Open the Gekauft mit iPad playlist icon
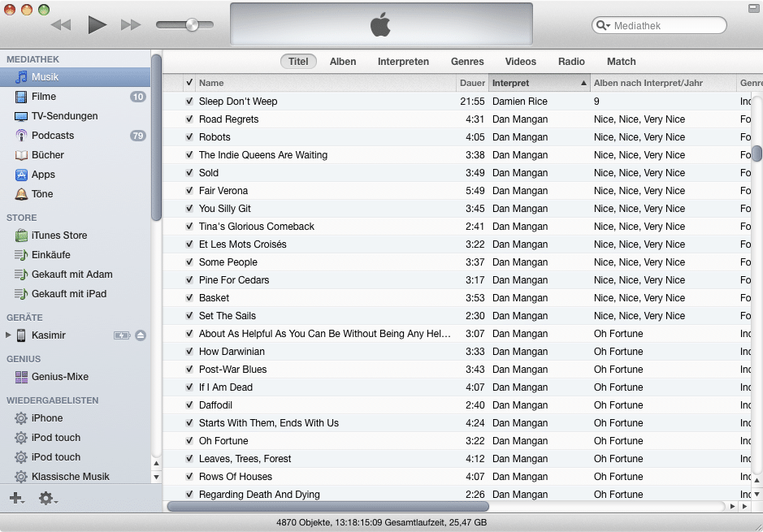 point(21,294)
